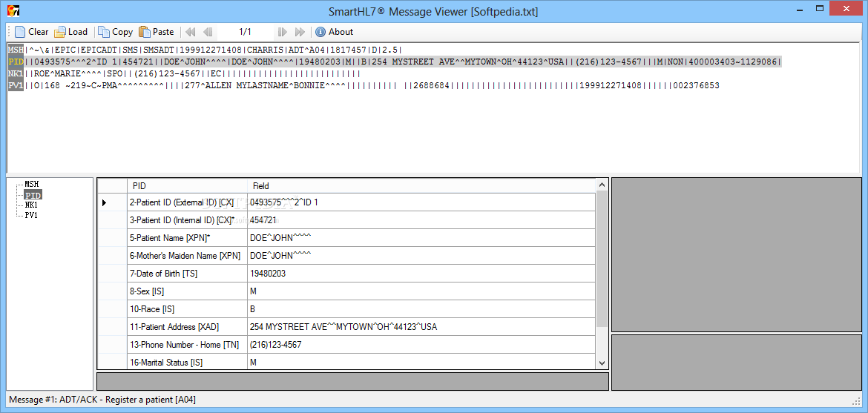Click the resize grip in status bar
This screenshot has width=868, height=413.
[x=856, y=400]
